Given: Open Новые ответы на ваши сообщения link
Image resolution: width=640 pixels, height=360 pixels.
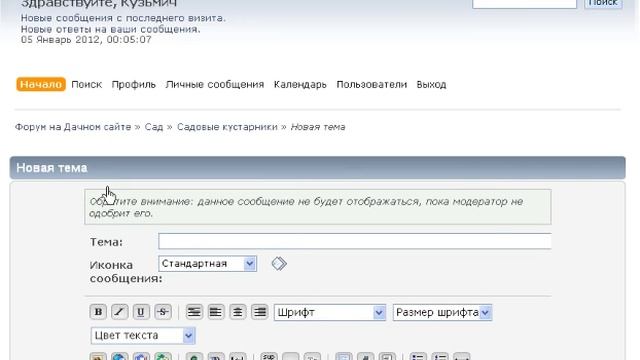Looking at the screenshot, I should click(111, 29).
